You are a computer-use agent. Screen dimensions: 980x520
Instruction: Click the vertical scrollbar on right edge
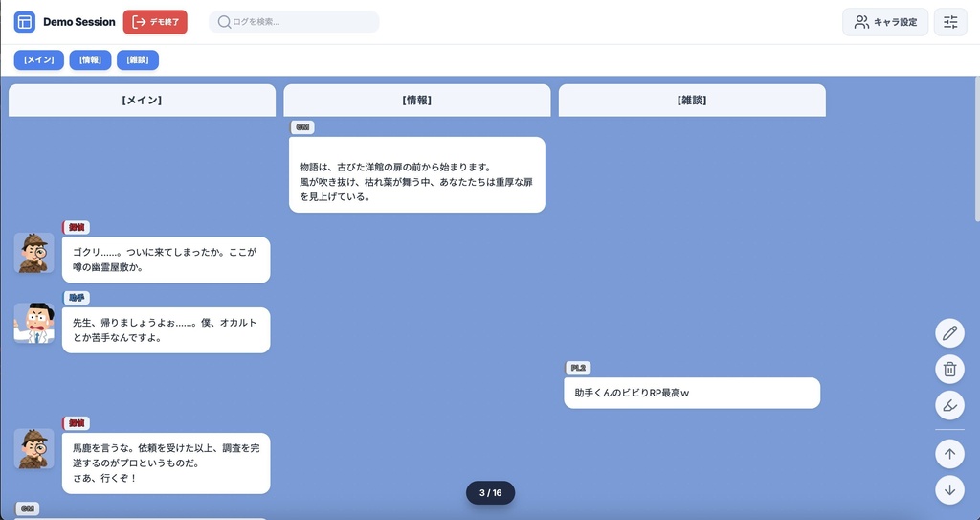coord(977,149)
